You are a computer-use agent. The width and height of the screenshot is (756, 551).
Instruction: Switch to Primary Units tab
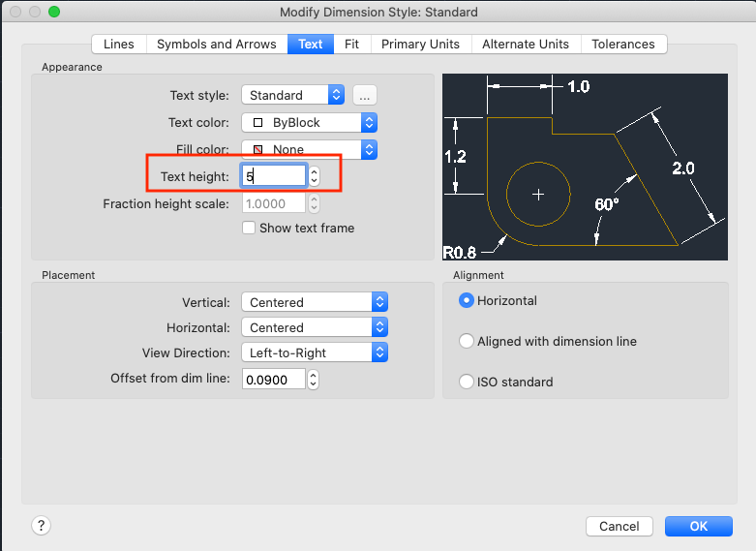(420, 44)
